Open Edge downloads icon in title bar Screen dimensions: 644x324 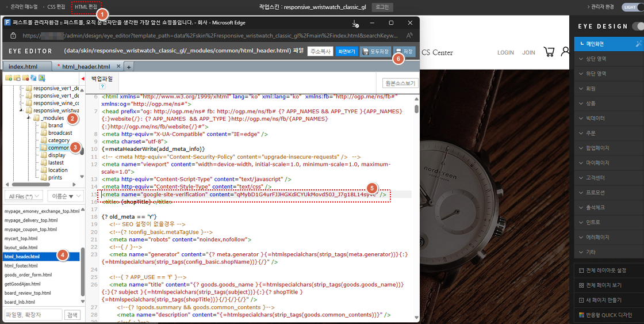[356, 23]
